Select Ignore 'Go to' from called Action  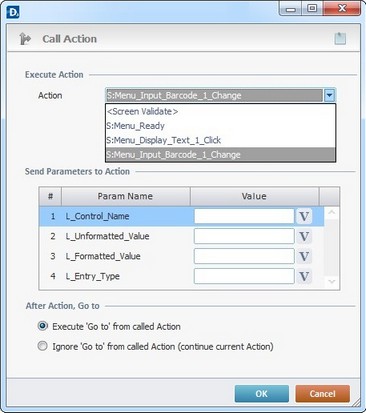coord(43,346)
